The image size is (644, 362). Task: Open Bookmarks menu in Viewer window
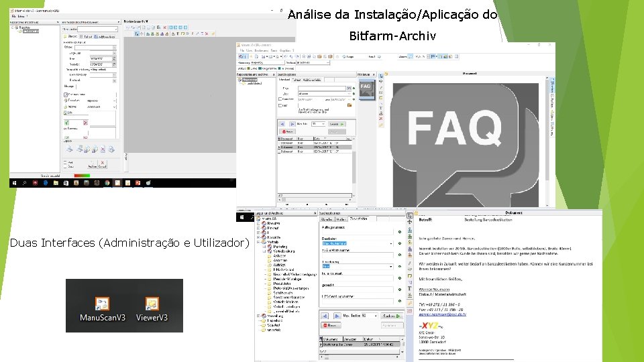click(x=261, y=50)
